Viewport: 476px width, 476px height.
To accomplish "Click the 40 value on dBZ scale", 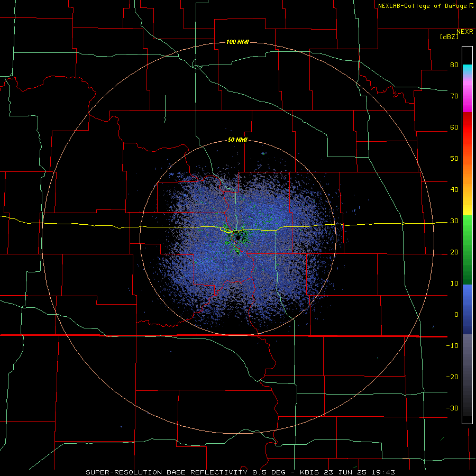I will point(454,190).
